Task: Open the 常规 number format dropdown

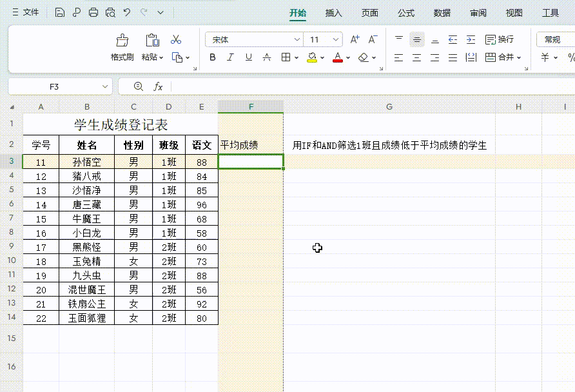Action: coord(556,39)
